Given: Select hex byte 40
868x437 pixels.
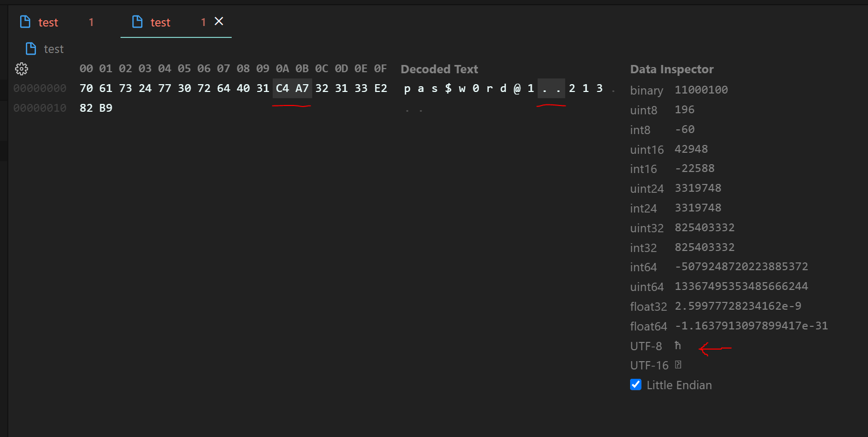Looking at the screenshot, I should 243,88.
